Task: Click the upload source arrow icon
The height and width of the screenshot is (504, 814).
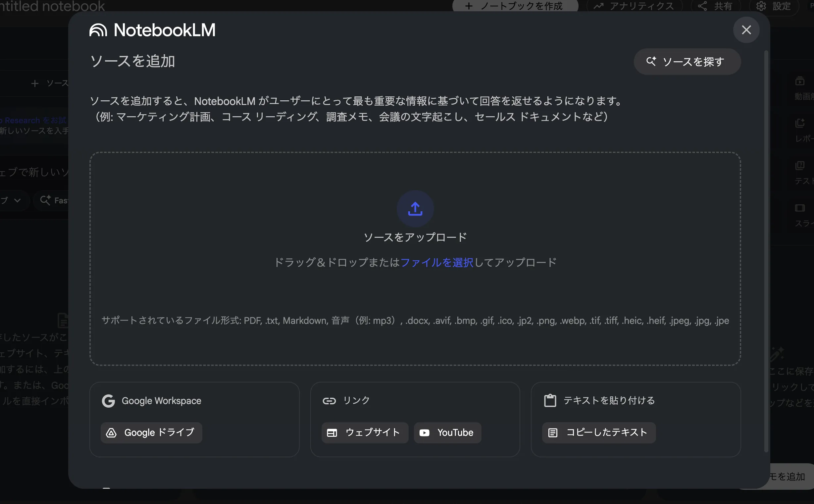Action: coord(415,209)
